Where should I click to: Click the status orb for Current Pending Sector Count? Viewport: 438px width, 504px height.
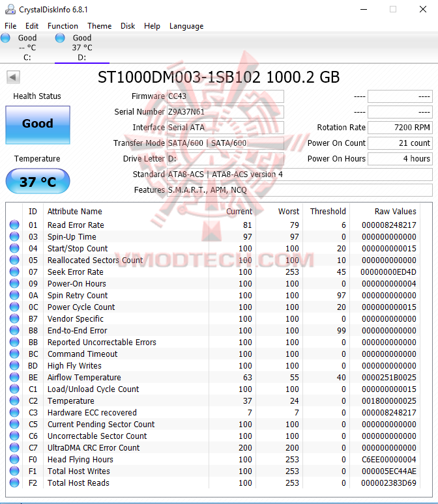pos(14,425)
